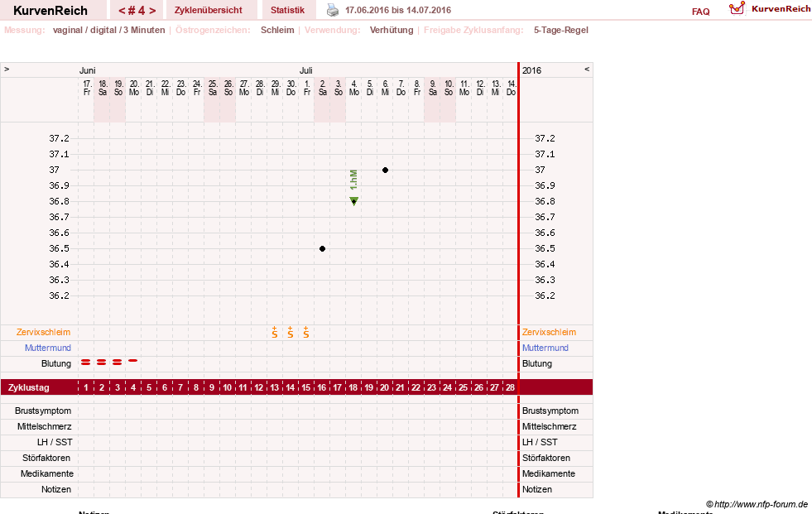The width and height of the screenshot is (812, 514).
Task: Click the 'Schleim' estrogen sign value
Action: click(277, 30)
